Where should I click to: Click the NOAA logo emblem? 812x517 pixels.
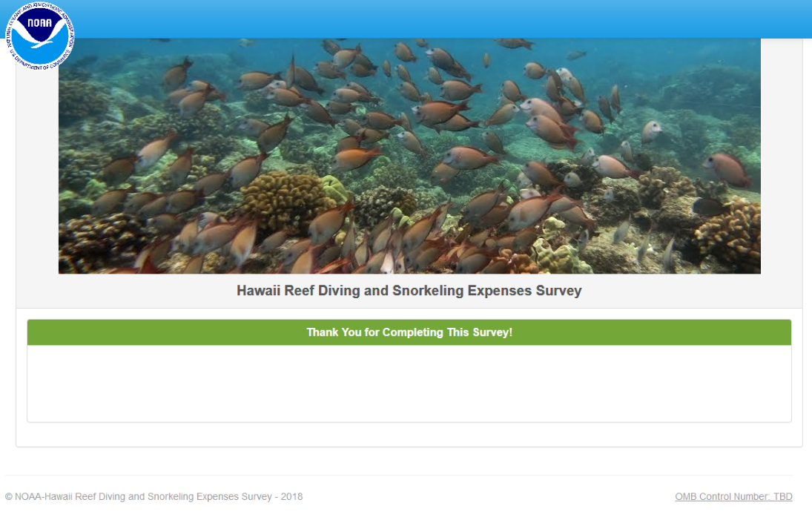[40, 36]
